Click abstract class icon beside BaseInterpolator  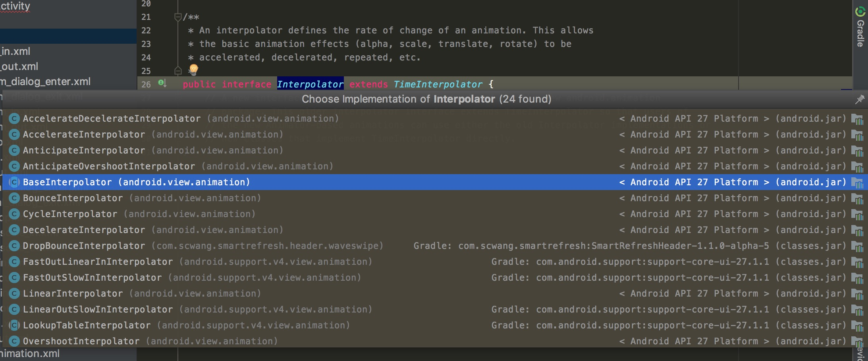pyautogui.click(x=14, y=182)
